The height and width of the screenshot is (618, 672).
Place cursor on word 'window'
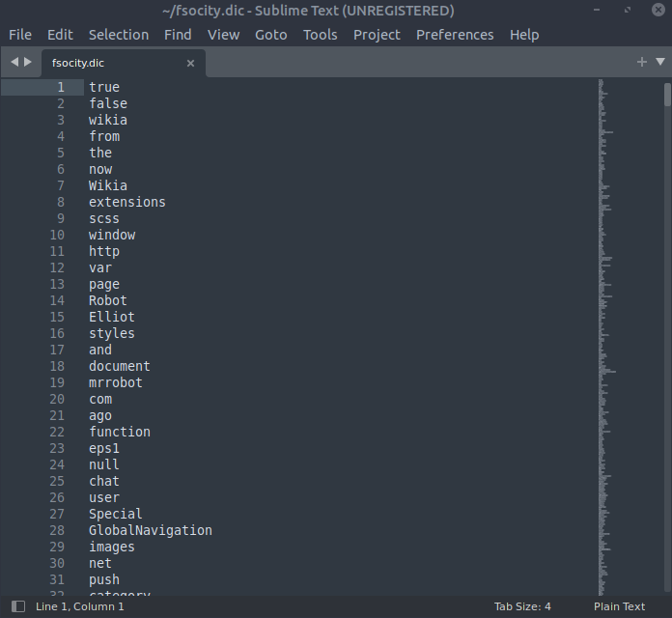[x=112, y=235]
